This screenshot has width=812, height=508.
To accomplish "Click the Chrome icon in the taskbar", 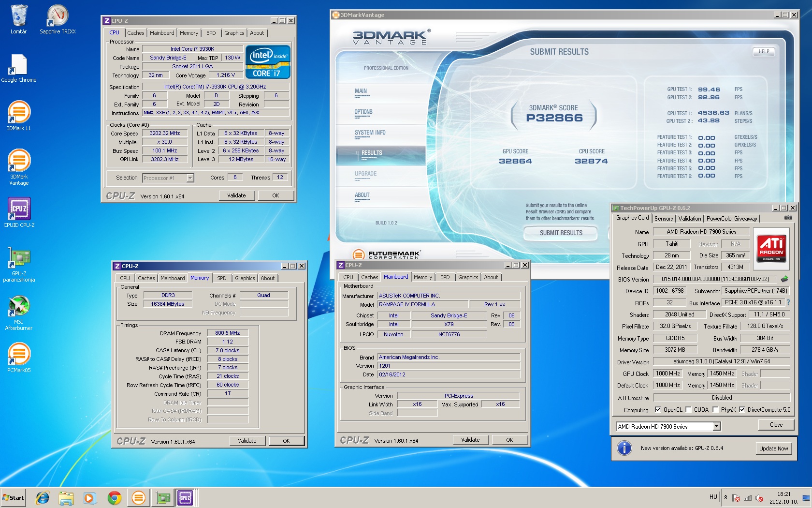I will coord(115,497).
